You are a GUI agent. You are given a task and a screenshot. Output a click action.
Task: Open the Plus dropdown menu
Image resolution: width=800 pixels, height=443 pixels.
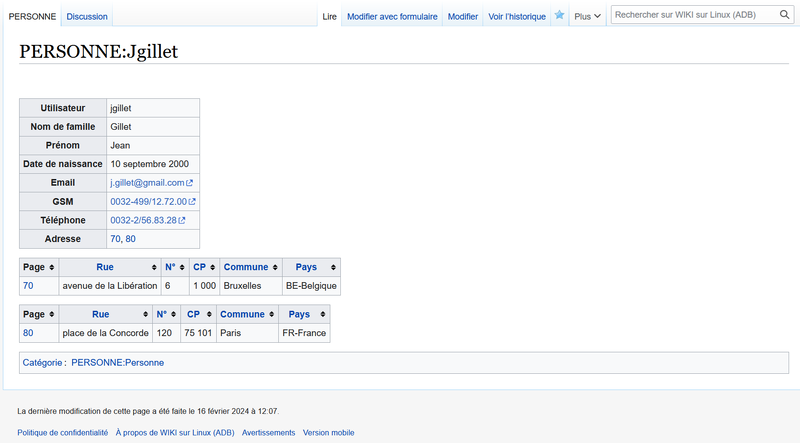[x=587, y=16]
